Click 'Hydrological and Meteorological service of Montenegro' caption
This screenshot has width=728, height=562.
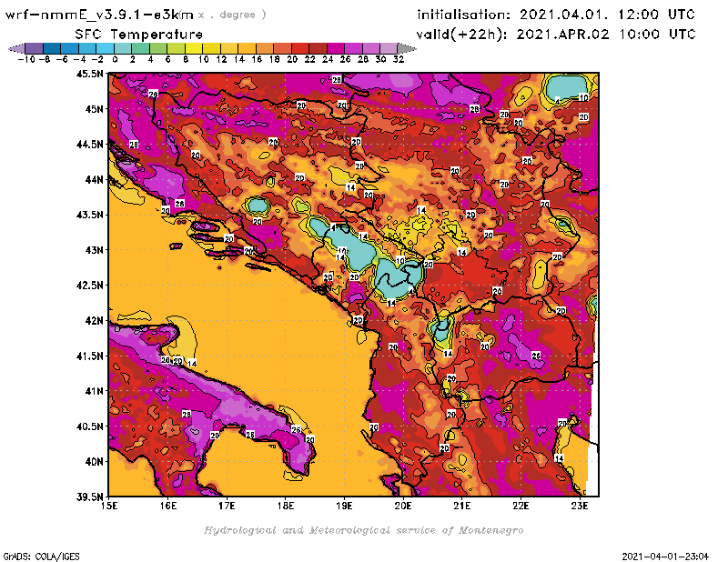pos(363,530)
